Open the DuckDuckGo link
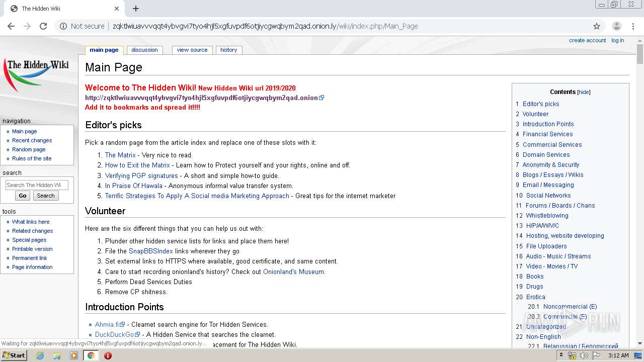Image resolution: width=644 pixels, height=362 pixels. (115, 335)
